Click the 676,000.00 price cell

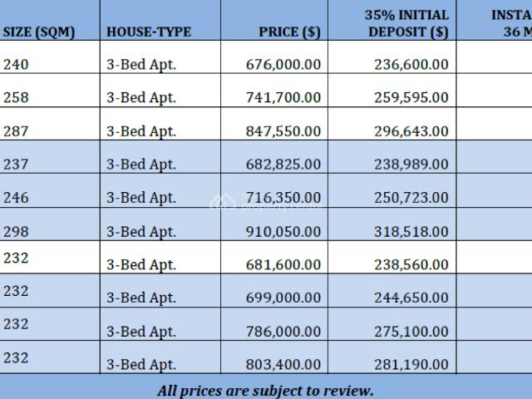tap(283, 64)
